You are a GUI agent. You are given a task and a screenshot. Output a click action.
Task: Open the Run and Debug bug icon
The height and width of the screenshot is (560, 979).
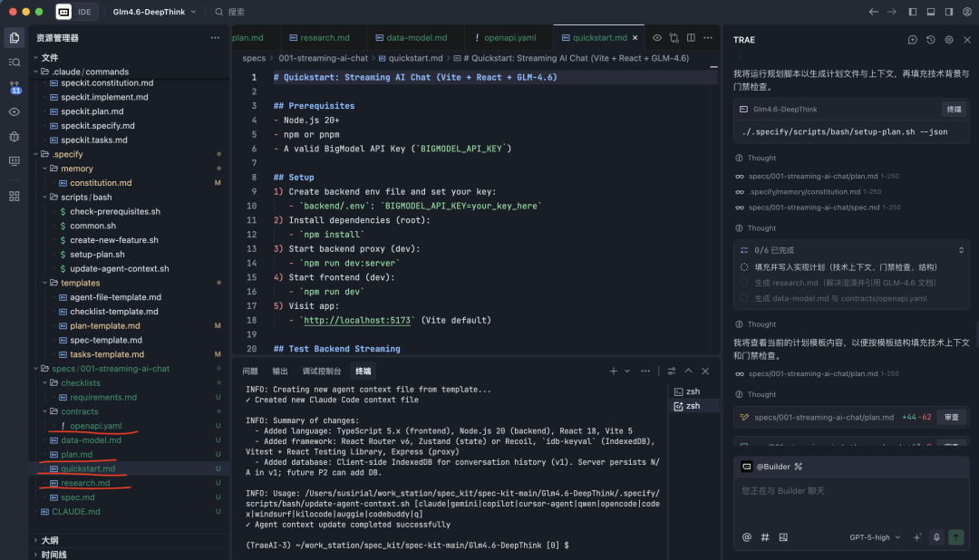tap(15, 136)
